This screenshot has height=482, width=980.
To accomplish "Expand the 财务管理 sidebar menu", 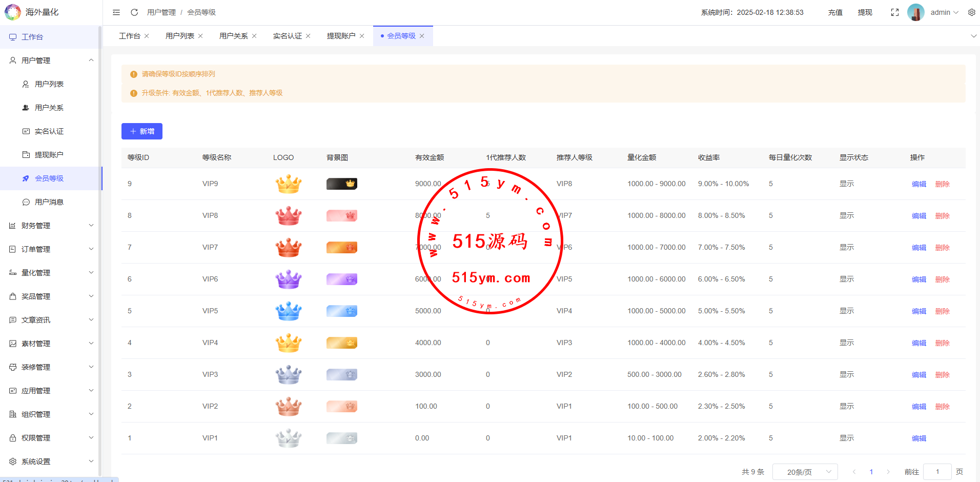I will coord(51,226).
